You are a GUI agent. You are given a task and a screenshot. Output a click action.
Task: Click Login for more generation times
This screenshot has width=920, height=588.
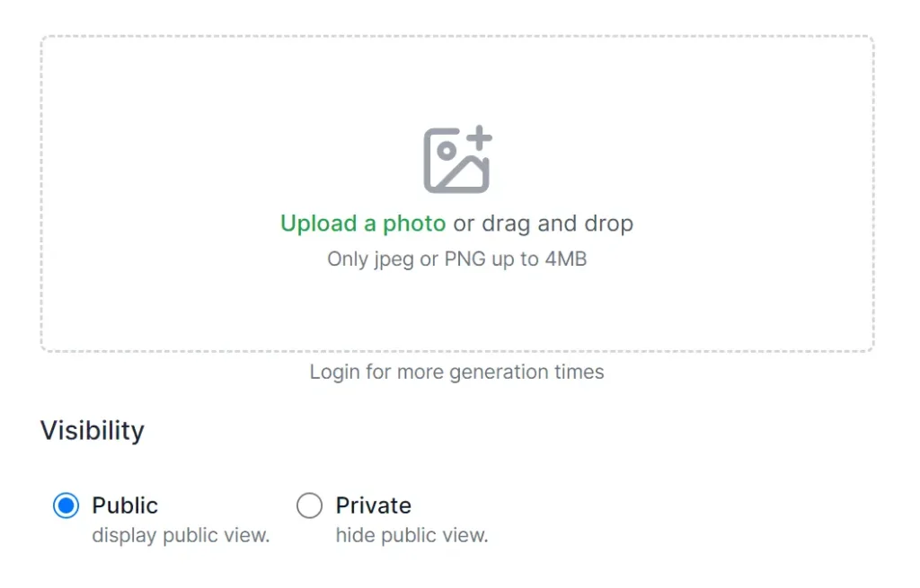456,371
